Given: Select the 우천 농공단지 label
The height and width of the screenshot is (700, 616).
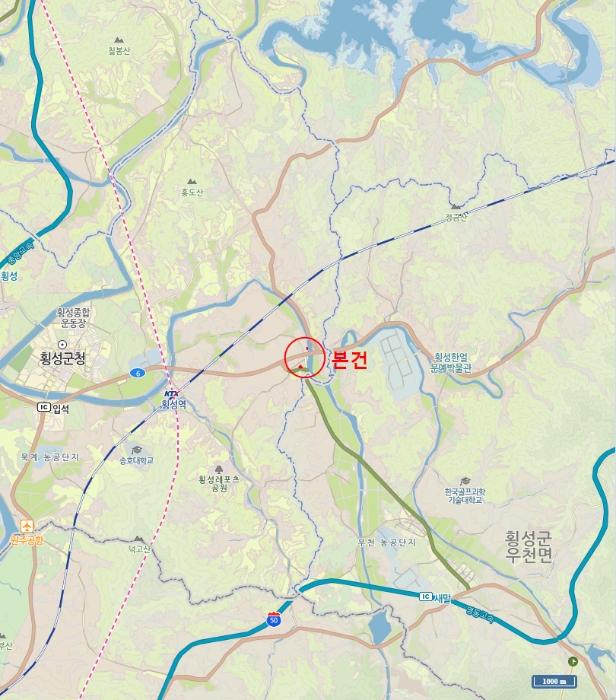Looking at the screenshot, I should [387, 542].
